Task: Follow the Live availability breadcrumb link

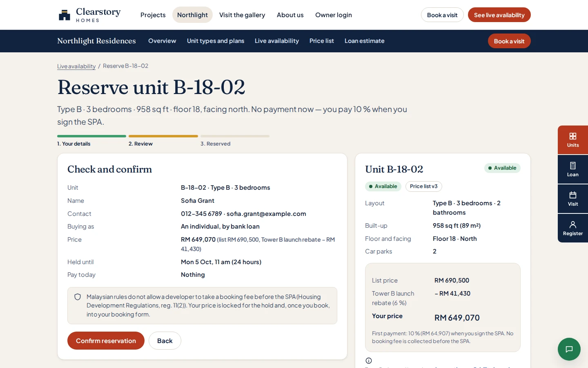Action: [76, 66]
